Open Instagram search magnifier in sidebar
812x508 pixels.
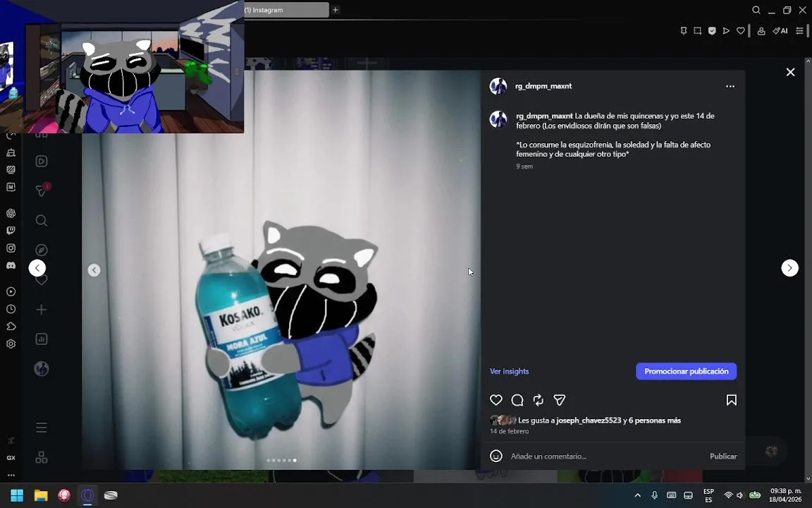pos(42,221)
